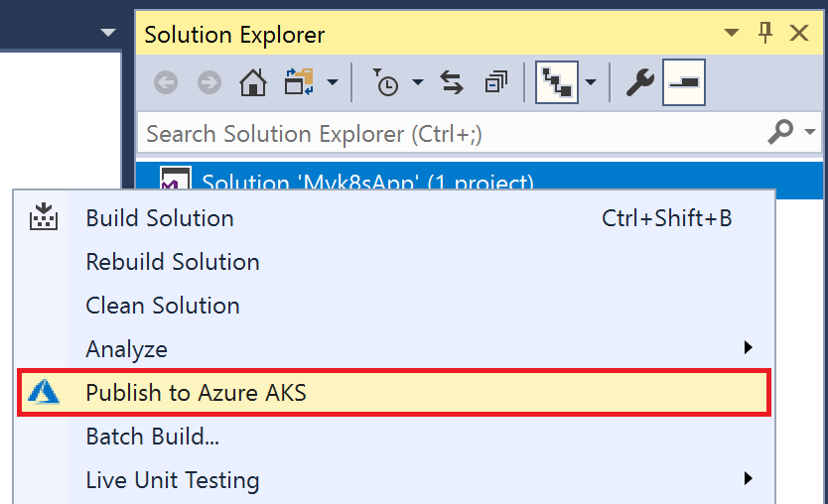Open the search options dropdown arrow
The height and width of the screenshot is (504, 828).
[x=810, y=131]
